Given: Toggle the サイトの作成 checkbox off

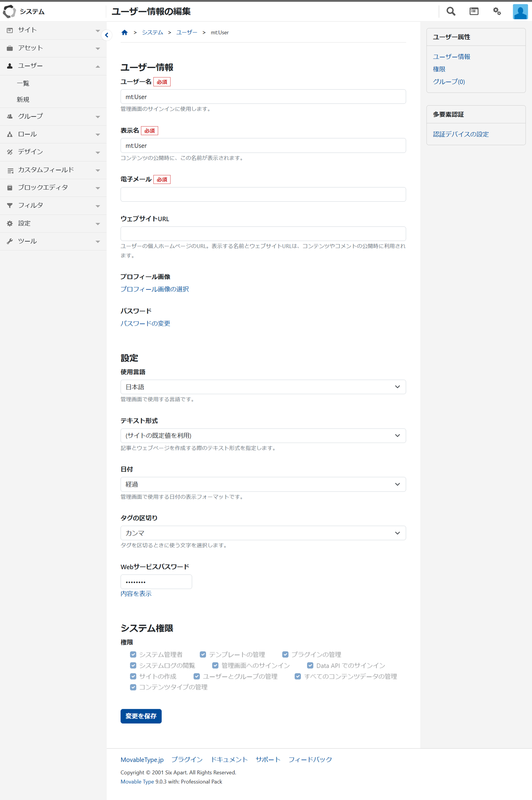Looking at the screenshot, I should [133, 676].
